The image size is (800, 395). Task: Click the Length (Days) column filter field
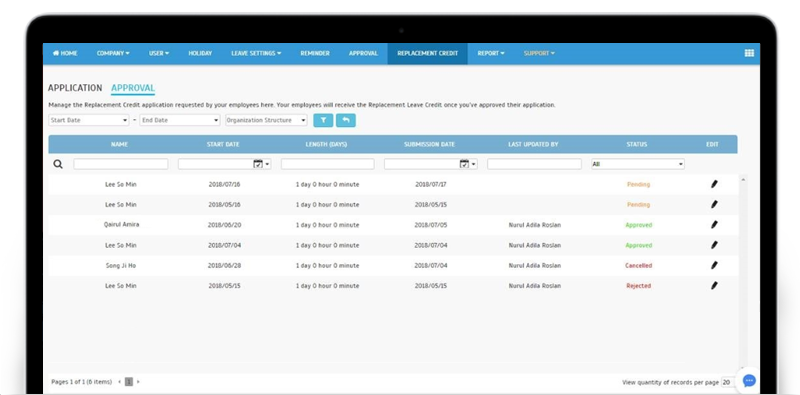click(328, 164)
